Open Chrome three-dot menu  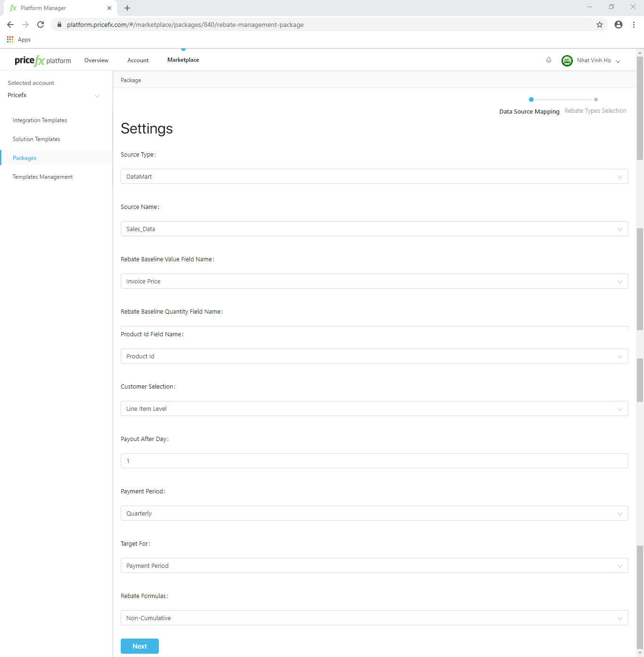click(634, 25)
